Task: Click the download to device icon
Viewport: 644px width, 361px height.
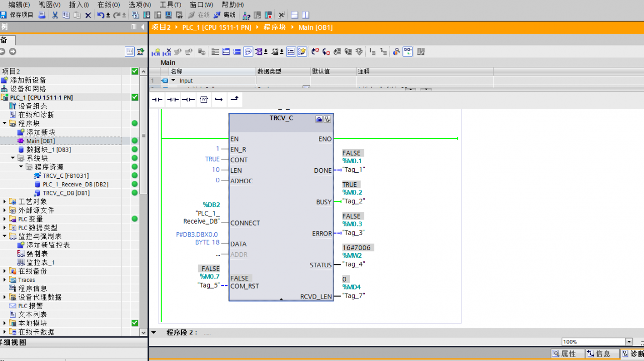Action: point(146,15)
